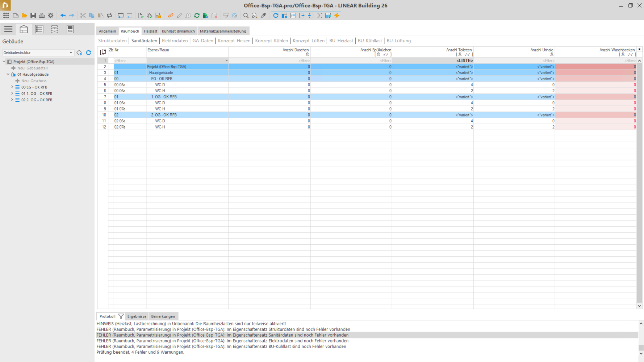Image resolution: width=644 pixels, height=362 pixels.
Task: Click the sigma sum icon in toolbar
Action: pos(319,16)
